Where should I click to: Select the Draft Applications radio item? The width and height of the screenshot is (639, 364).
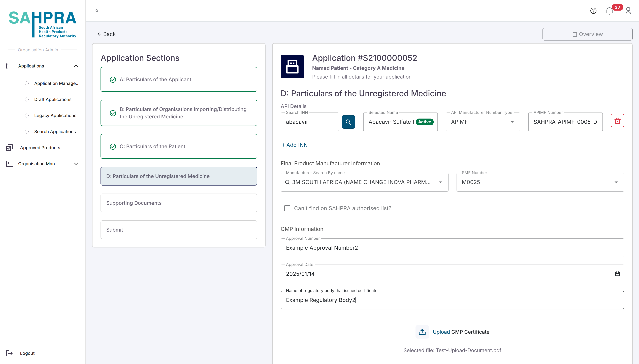tap(26, 99)
